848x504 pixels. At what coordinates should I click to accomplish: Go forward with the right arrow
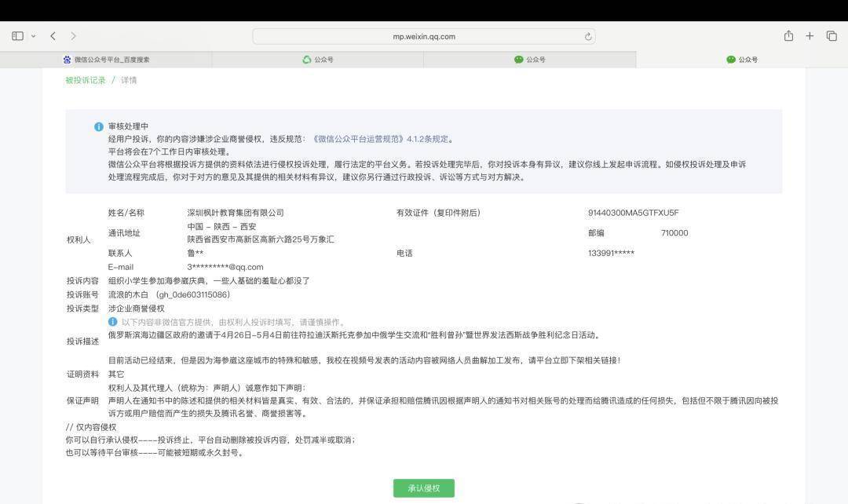pyautogui.click(x=73, y=36)
